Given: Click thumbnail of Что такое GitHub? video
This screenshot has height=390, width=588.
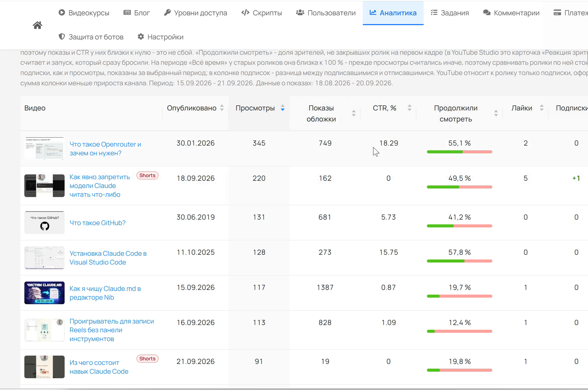Looking at the screenshot, I should click(44, 223).
